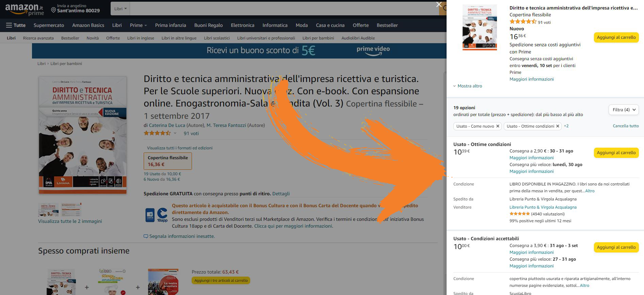Expand the rating breakdown chevron beside stars
Screen dimensions: 644x295
coord(175,133)
